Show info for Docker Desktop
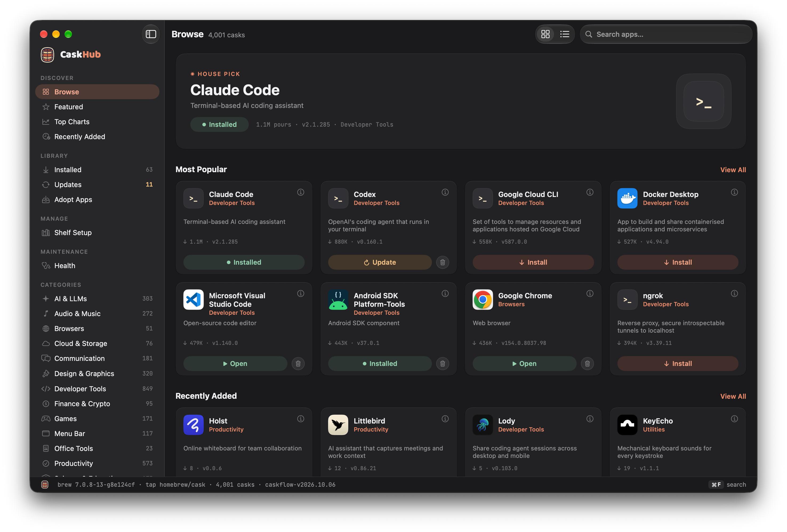Image resolution: width=787 pixels, height=532 pixels. (734, 192)
